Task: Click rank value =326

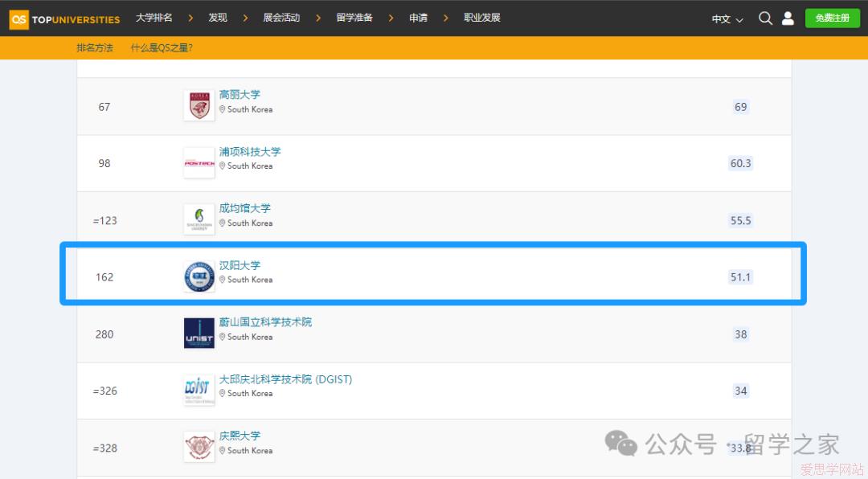Action: pos(105,391)
